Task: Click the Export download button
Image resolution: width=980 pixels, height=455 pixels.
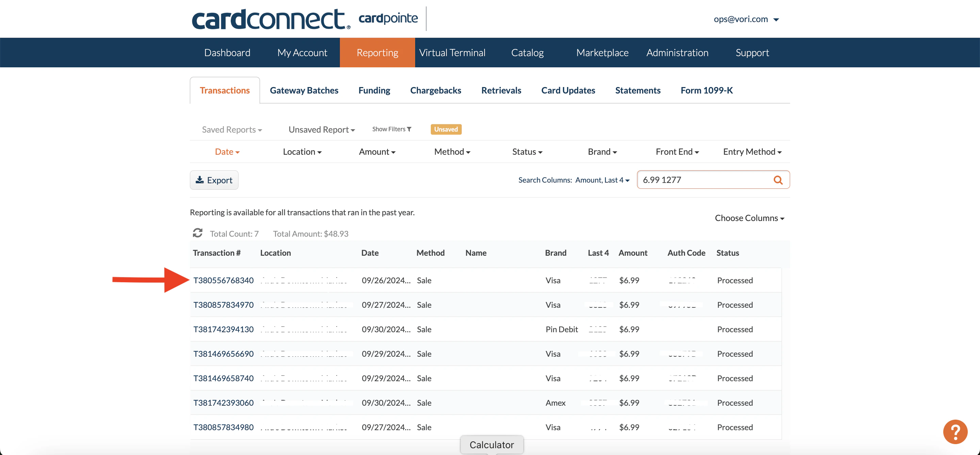Action: tap(214, 180)
